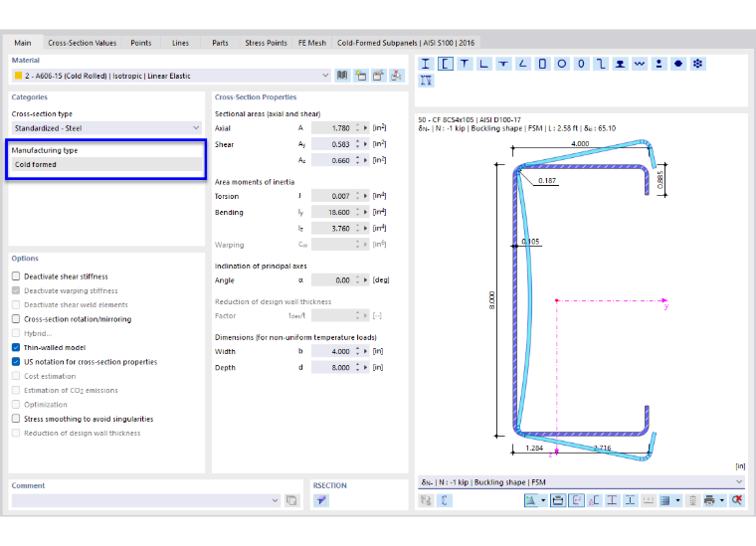Open the Stress Points tab
Viewport: 756px width, 546px height.
click(266, 43)
